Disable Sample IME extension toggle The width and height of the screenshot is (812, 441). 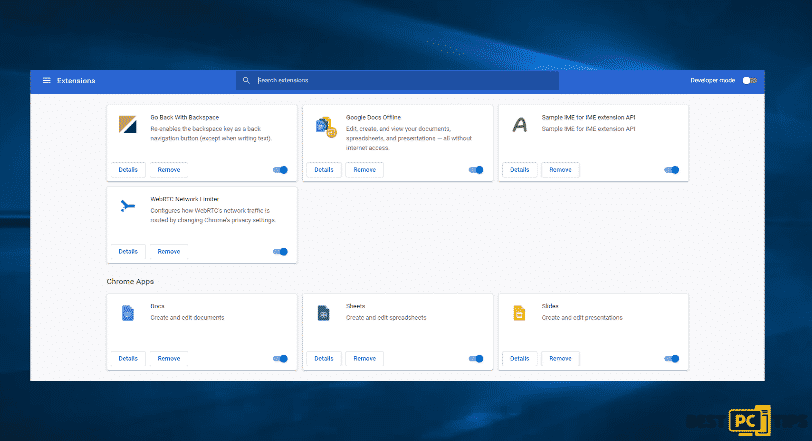(672, 170)
